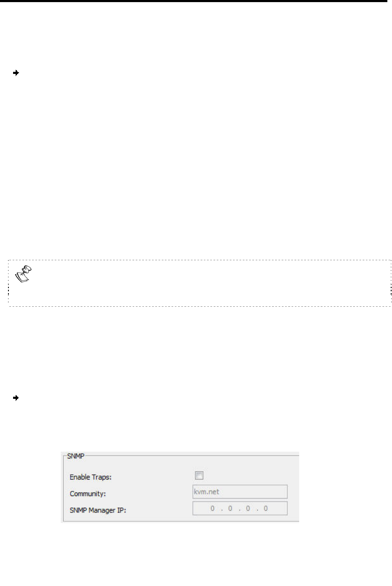Click the arrow bullet above the note box
The height and width of the screenshot is (586, 392).
tap(16, 73)
